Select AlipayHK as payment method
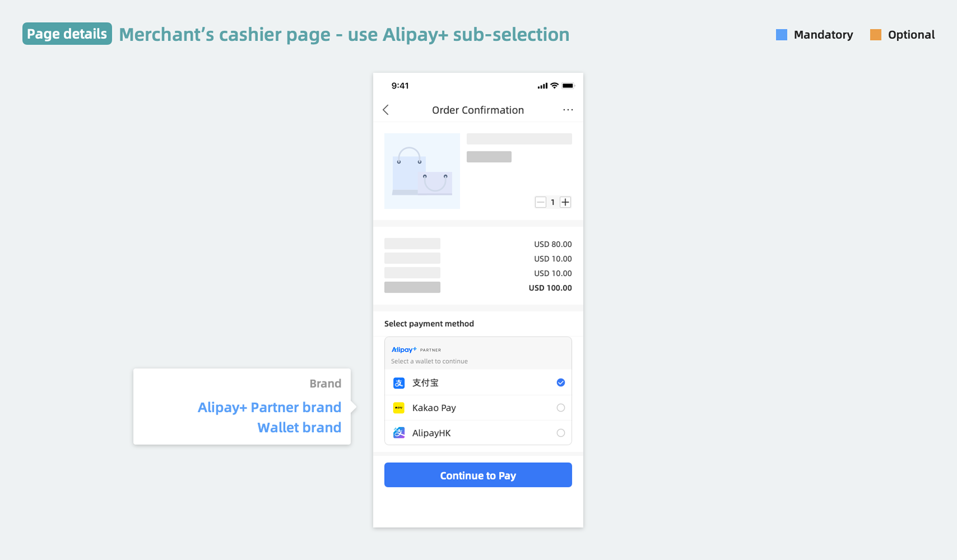The height and width of the screenshot is (560, 957). [x=560, y=432]
